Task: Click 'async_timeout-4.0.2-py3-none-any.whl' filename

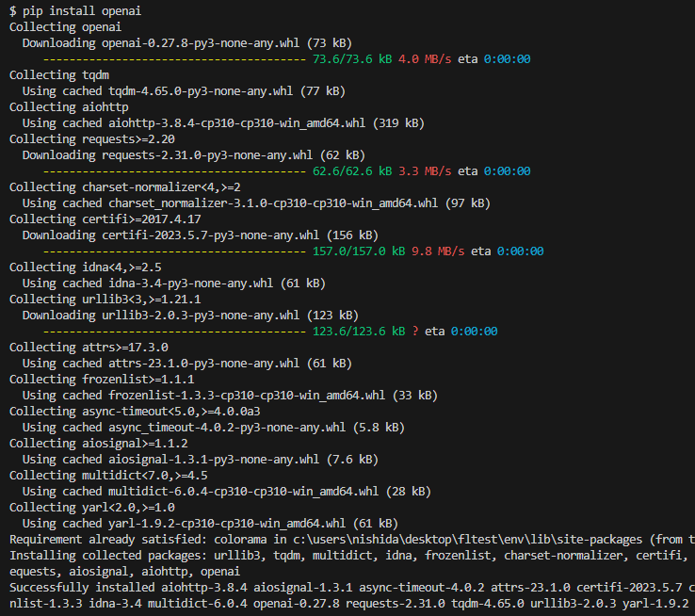Action: (x=227, y=428)
